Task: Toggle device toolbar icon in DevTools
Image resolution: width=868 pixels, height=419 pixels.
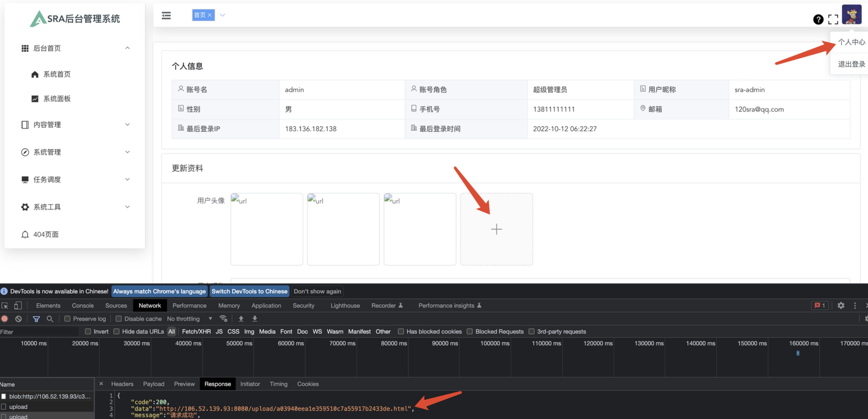Action: 17,306
